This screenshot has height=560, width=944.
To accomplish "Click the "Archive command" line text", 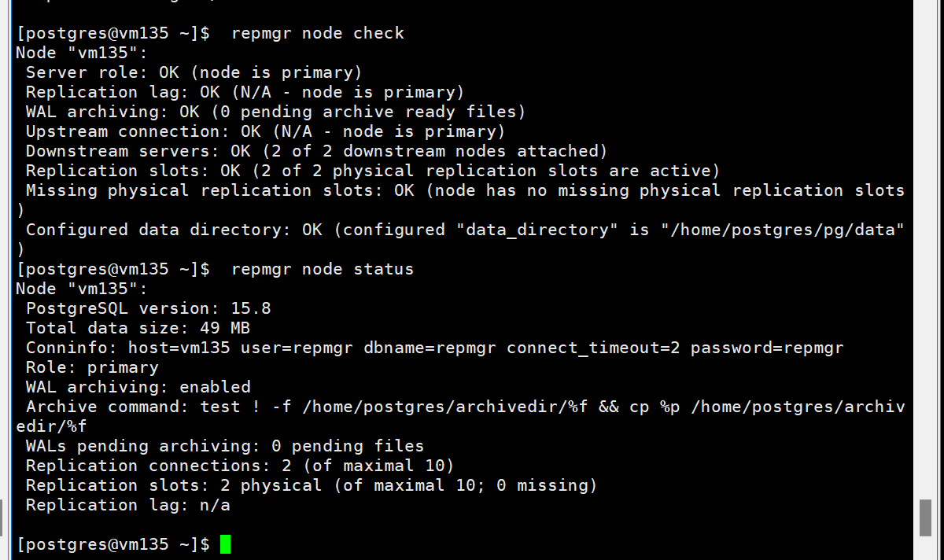I will (x=464, y=407).
